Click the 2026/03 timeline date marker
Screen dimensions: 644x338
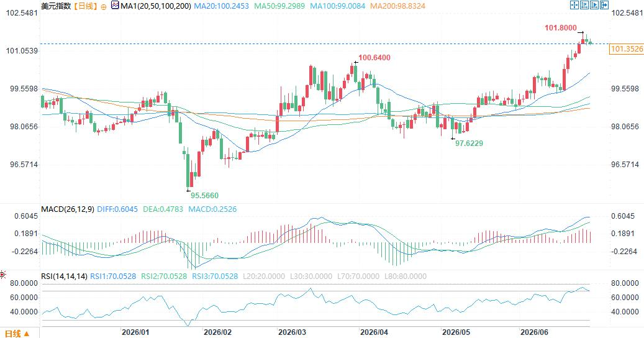click(x=292, y=332)
